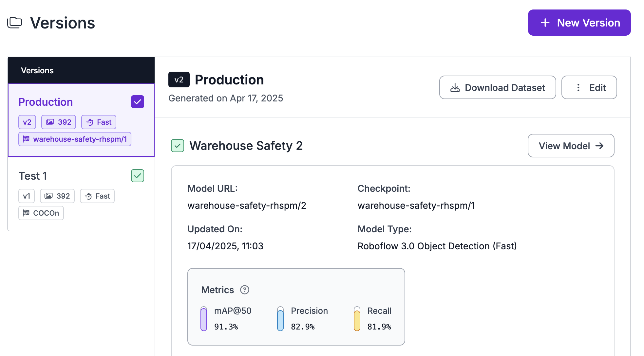Screen dimensions: 644x356
Task: Click the flag icon beside COCOn tag
Action: click(x=26, y=213)
